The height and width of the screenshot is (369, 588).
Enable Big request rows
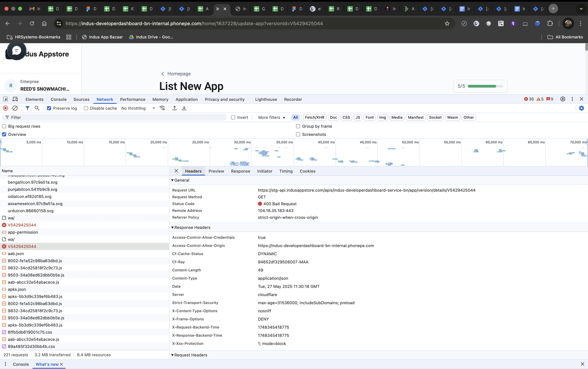4,126
